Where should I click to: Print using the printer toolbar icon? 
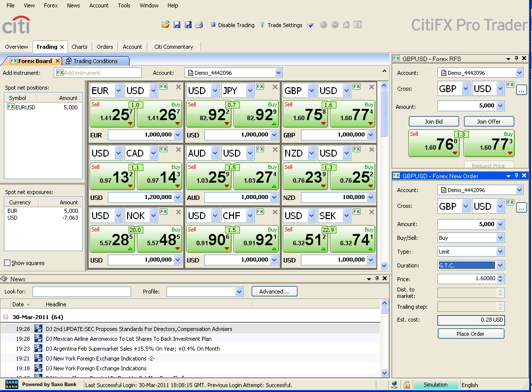point(199,25)
